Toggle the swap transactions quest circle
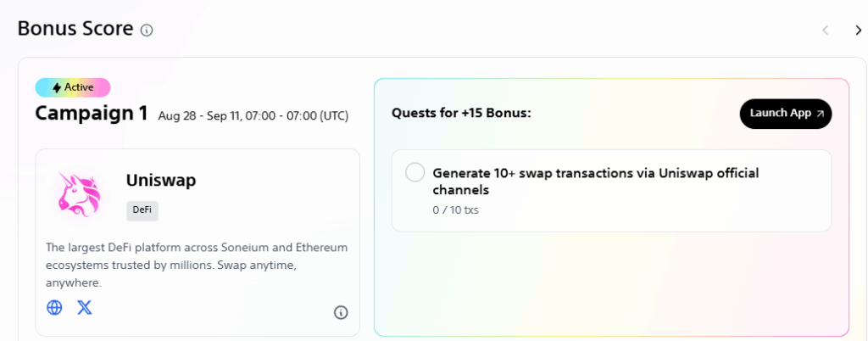Viewport: 868px width, 341px height. [x=415, y=172]
